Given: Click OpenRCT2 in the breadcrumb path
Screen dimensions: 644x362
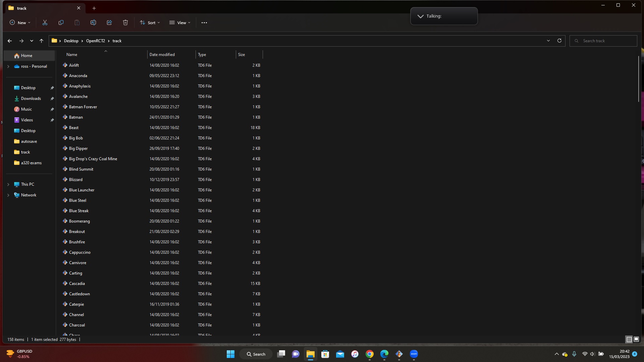Looking at the screenshot, I should [x=95, y=41].
